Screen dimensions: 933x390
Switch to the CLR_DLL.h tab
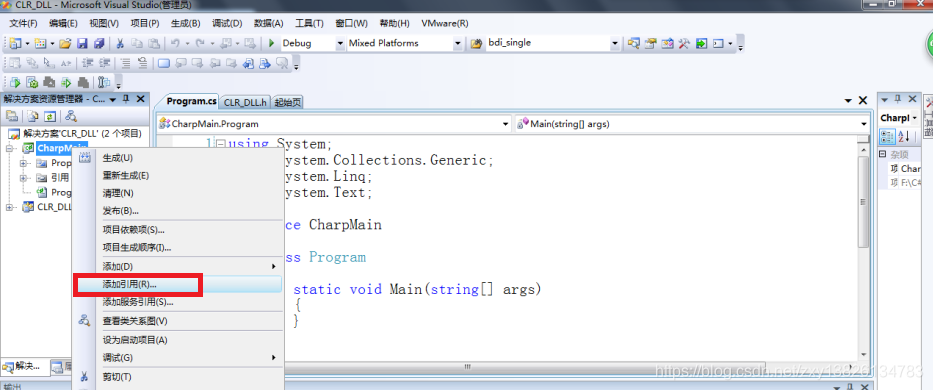point(245,102)
